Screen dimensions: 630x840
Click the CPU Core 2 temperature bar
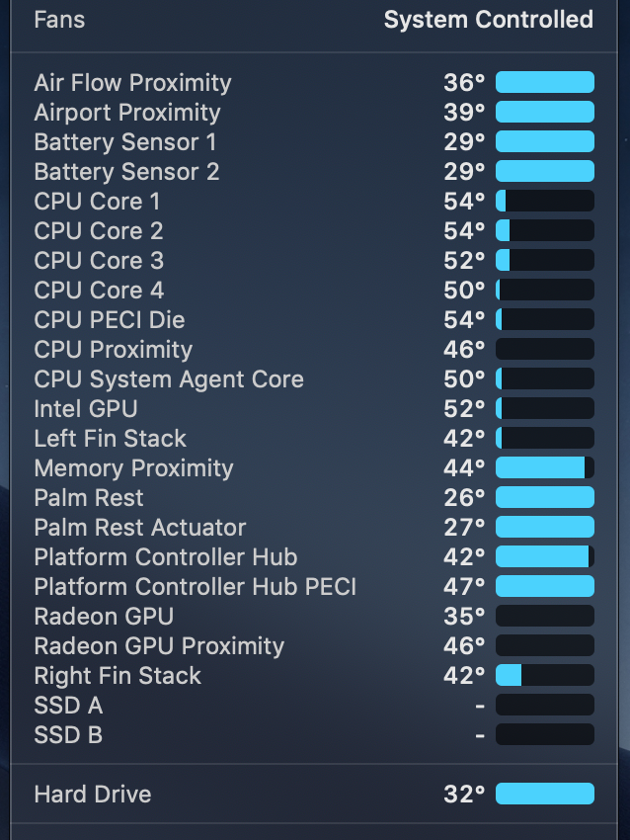point(545,231)
